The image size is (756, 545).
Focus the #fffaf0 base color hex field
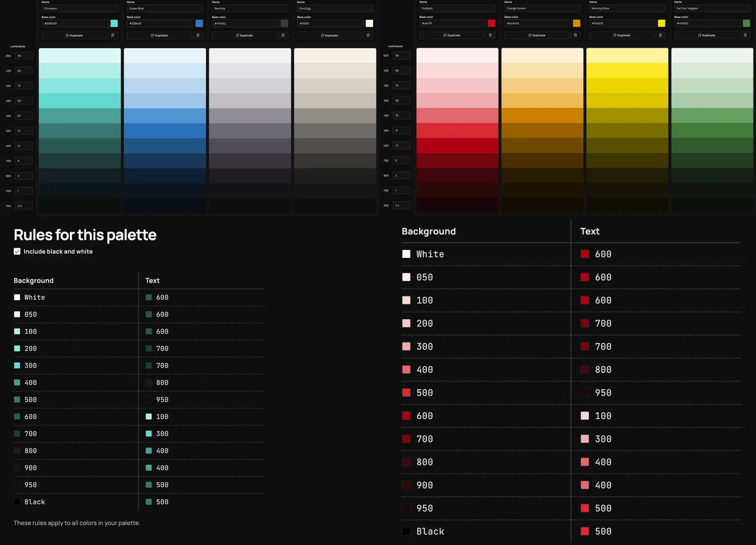(330, 23)
